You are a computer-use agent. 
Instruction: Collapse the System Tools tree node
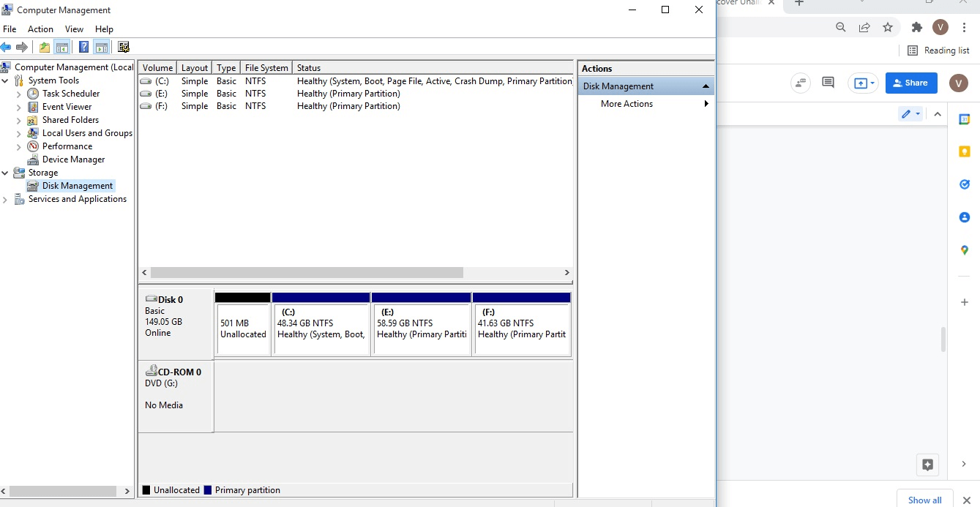[5, 80]
